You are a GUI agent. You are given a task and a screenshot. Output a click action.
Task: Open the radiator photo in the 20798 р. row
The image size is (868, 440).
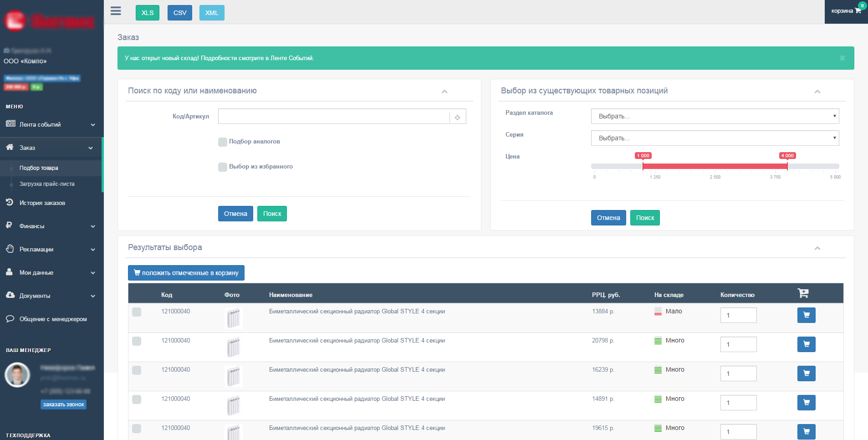coord(233,347)
